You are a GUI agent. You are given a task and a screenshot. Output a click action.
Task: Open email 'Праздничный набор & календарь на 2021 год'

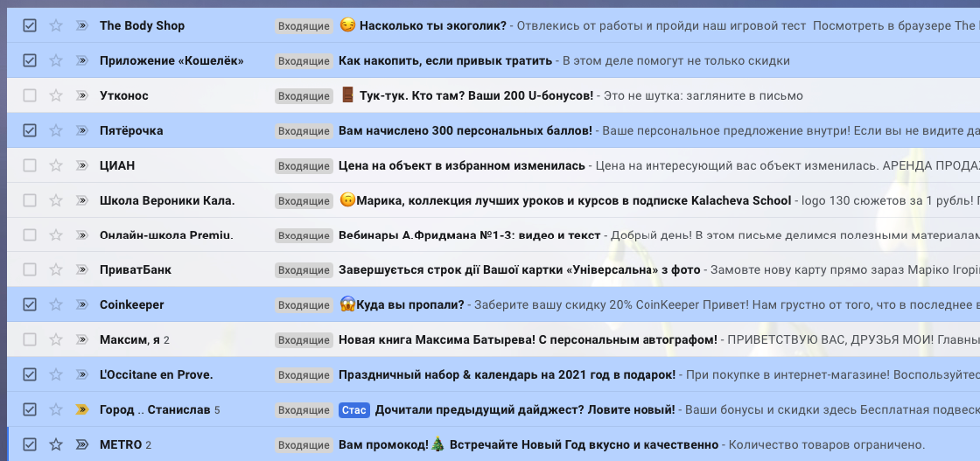coord(507,374)
